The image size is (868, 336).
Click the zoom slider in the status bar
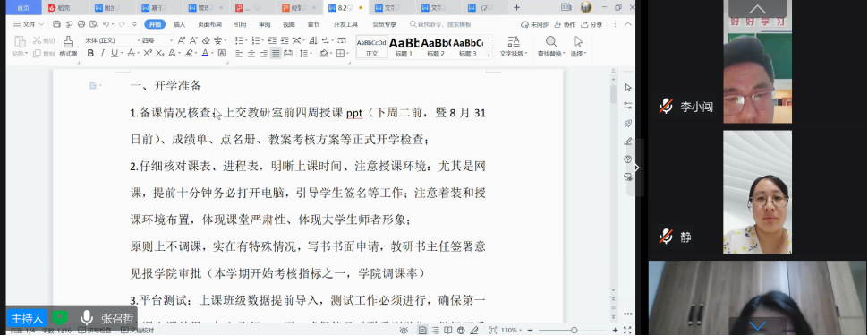click(x=574, y=331)
